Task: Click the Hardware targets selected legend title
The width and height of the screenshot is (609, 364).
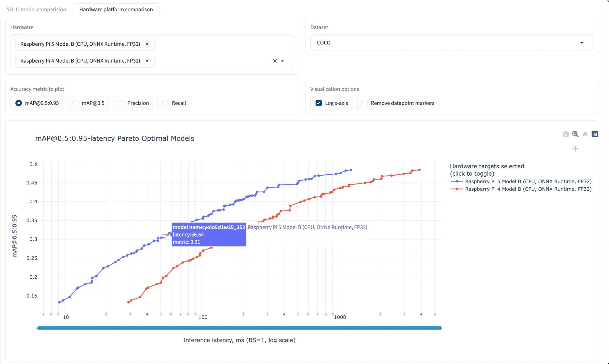Action: point(487,170)
